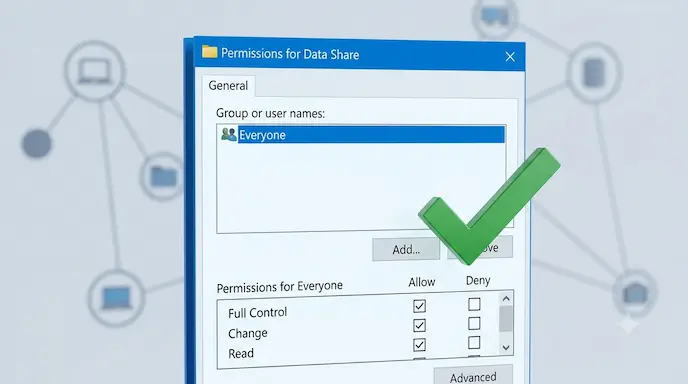Click the Deny column header
The height and width of the screenshot is (384, 688).
point(478,280)
